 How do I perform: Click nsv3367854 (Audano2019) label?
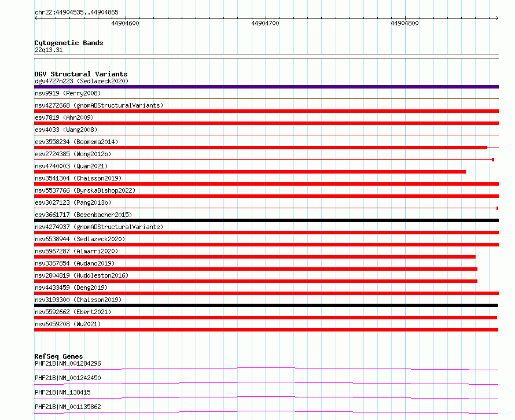point(75,263)
